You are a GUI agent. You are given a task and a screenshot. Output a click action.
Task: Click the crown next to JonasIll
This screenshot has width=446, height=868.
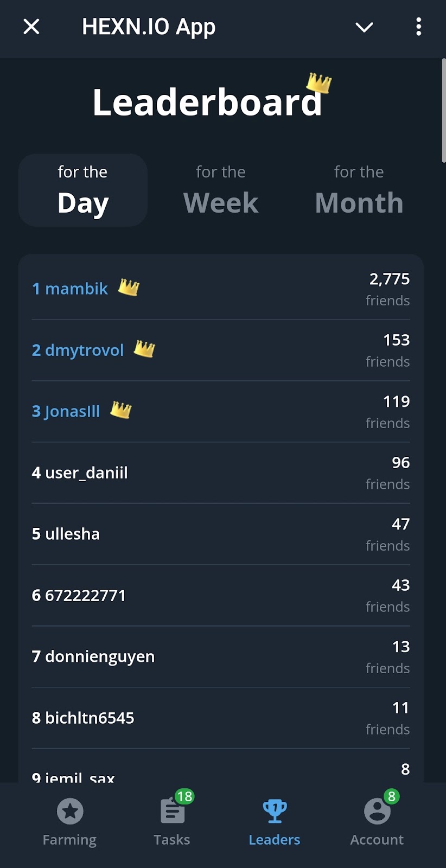click(121, 410)
